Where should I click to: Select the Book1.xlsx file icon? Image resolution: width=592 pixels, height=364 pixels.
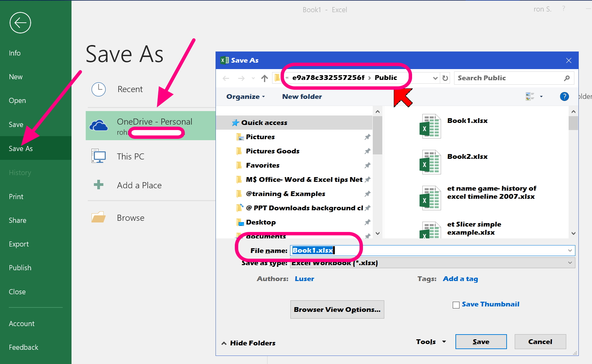click(x=430, y=126)
